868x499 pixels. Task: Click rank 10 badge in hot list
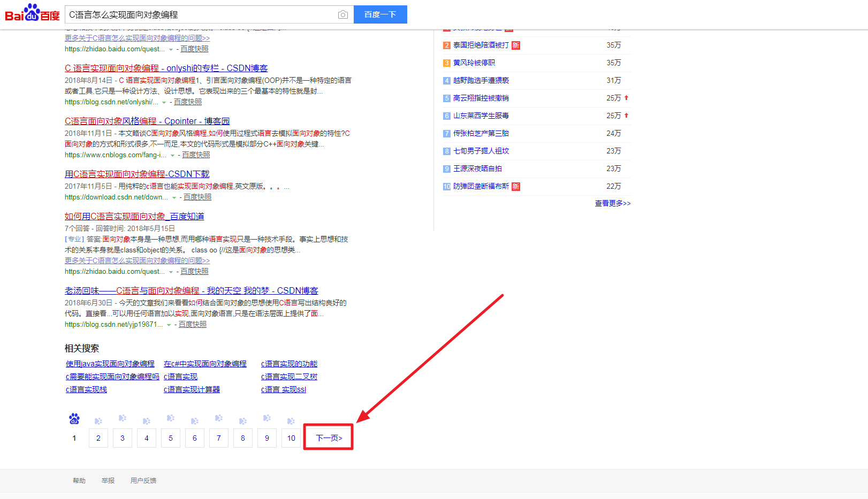coord(447,187)
